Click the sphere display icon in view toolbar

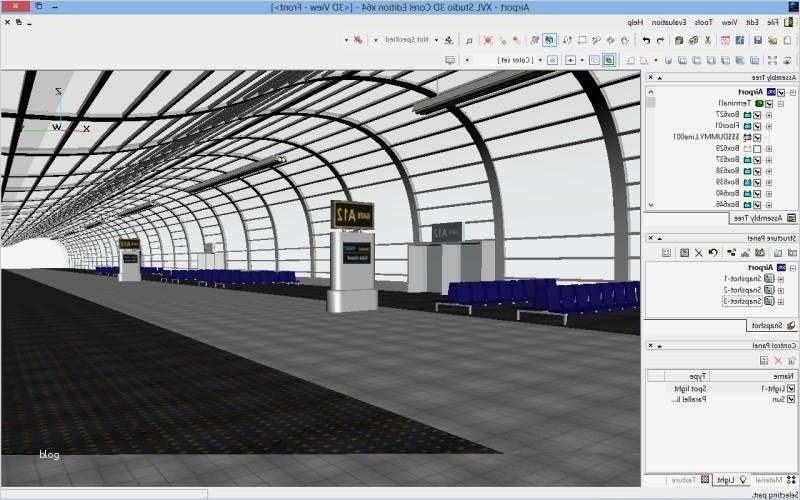pos(668,60)
